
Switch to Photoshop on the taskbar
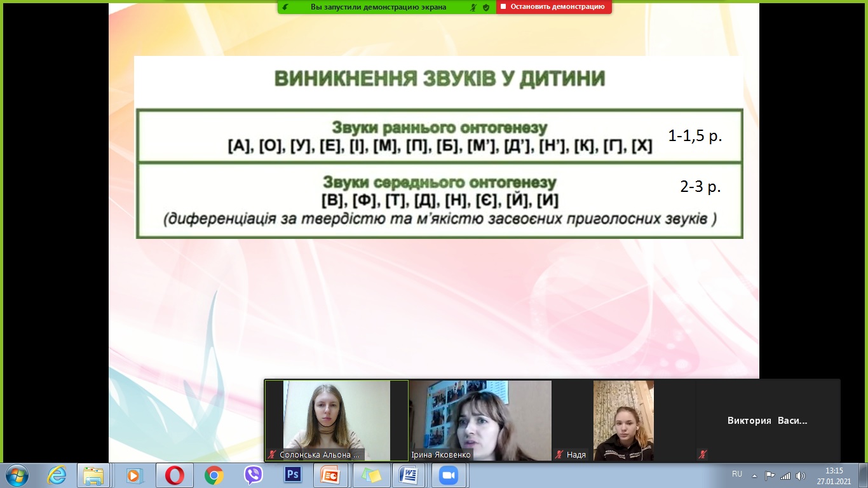coord(292,475)
